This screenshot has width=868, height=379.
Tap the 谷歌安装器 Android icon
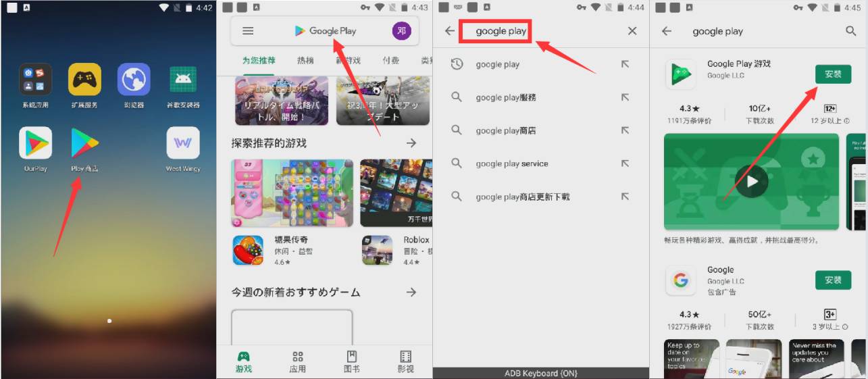(x=183, y=80)
